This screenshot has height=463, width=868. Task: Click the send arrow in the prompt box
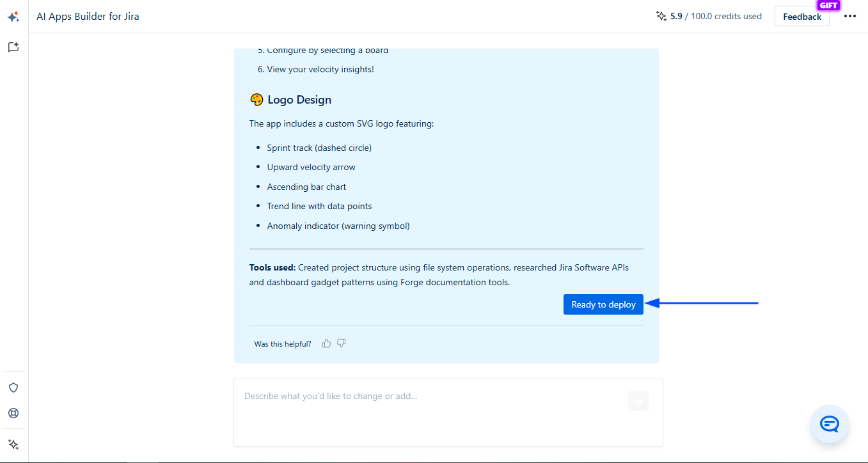(638, 401)
